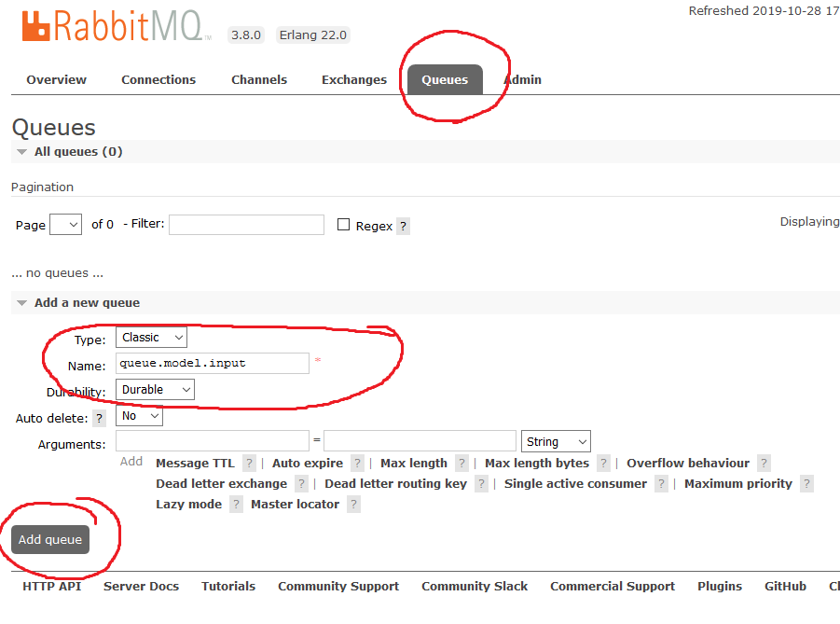The height and width of the screenshot is (624, 840).
Task: Focus the queue Filter input field
Action: (246, 225)
